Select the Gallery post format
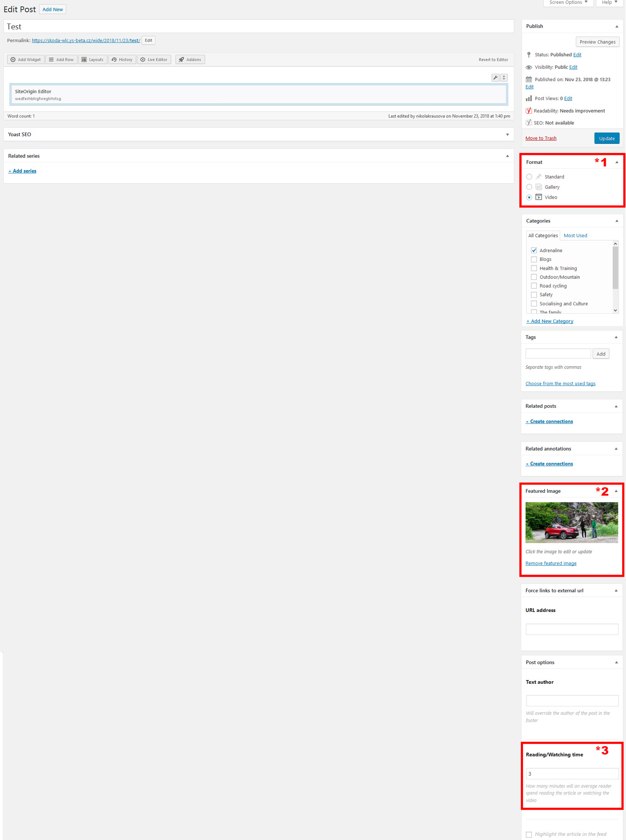This screenshot has height=840, width=626. click(529, 187)
